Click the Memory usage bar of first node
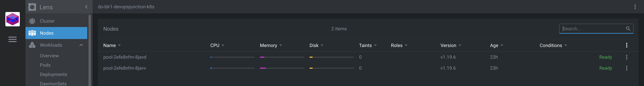Screen dimensions: 644x86 point(282,57)
